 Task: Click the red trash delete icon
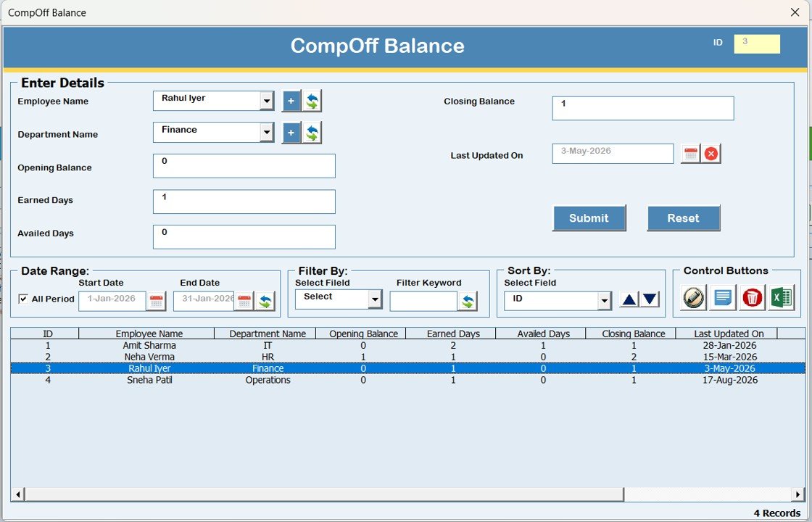click(x=753, y=297)
